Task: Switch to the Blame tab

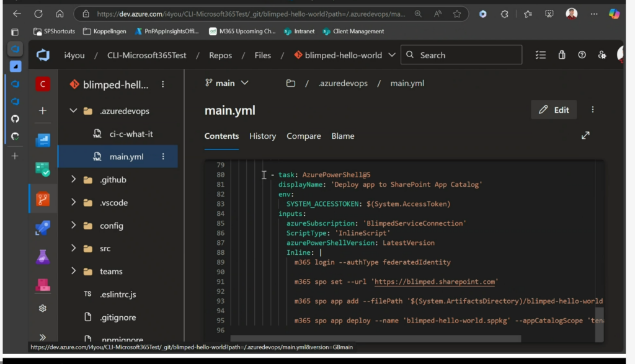Action: click(x=343, y=136)
